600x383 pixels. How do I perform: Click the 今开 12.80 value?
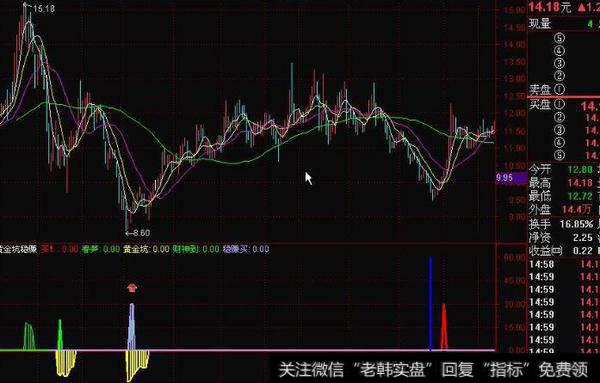(580, 169)
